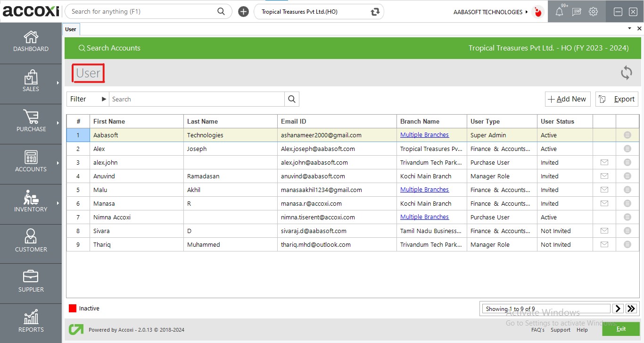Open Multiple Branches link for Malu

pyautogui.click(x=424, y=190)
